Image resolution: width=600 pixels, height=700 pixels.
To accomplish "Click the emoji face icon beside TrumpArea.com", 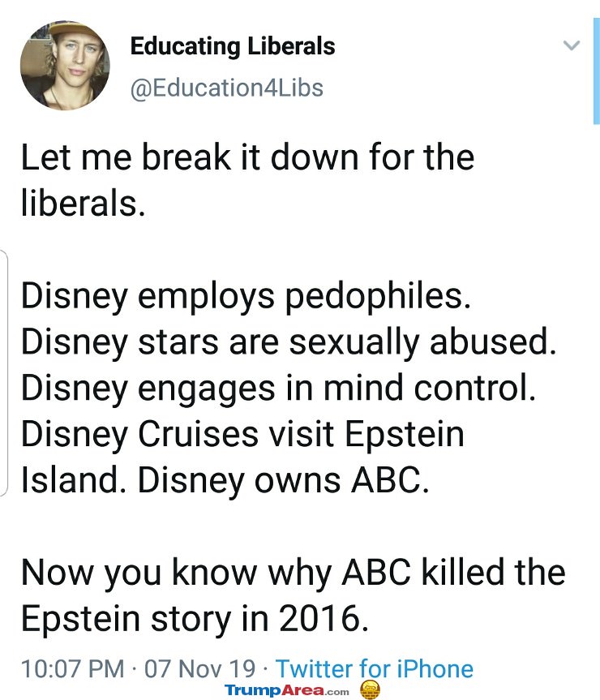I will [370, 690].
